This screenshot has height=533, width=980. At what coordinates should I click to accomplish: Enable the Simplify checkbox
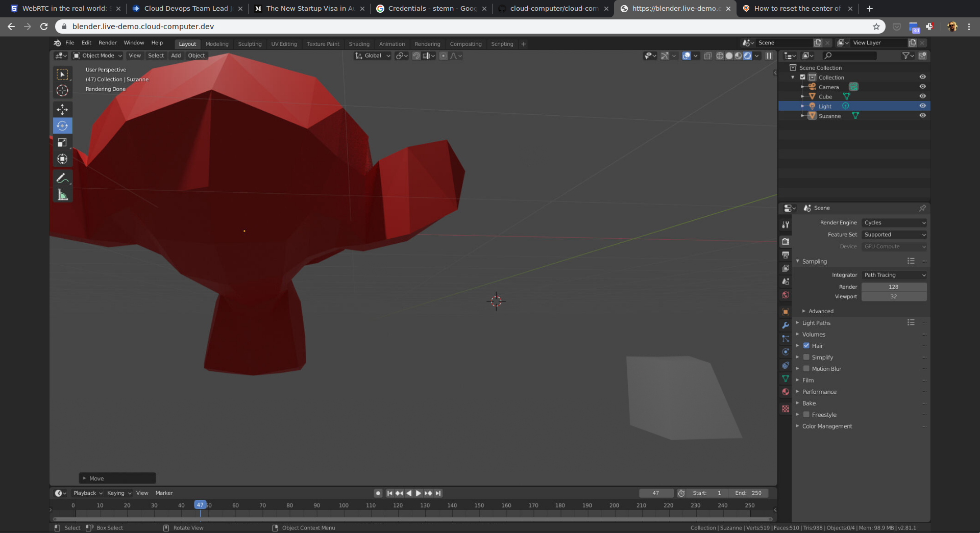tap(806, 357)
